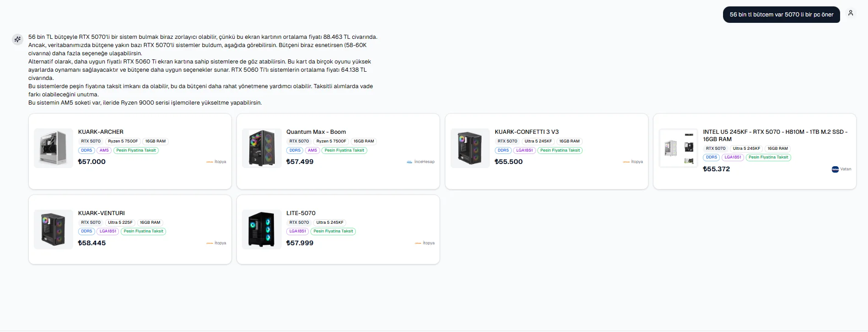Open the KUARK-ARCHER product title

click(x=101, y=132)
